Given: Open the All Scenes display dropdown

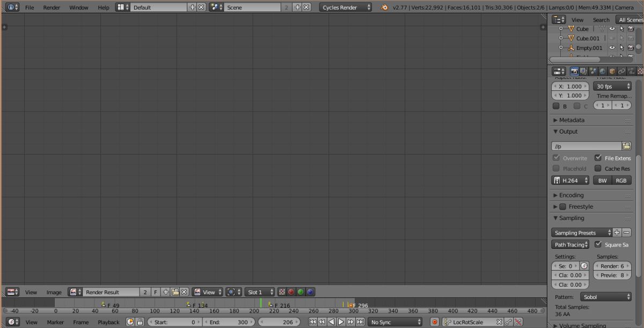Looking at the screenshot, I should pos(630,19).
